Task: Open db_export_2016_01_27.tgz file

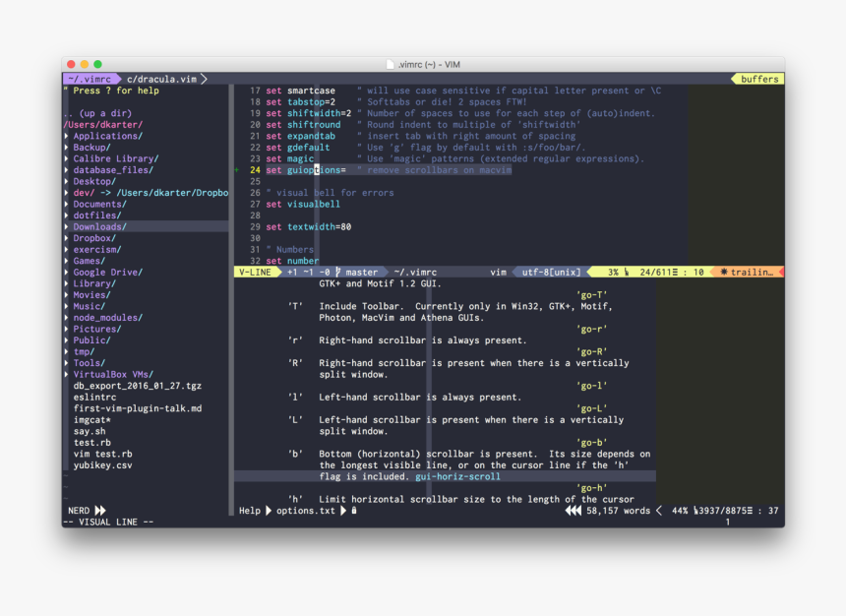Action: coord(137,386)
